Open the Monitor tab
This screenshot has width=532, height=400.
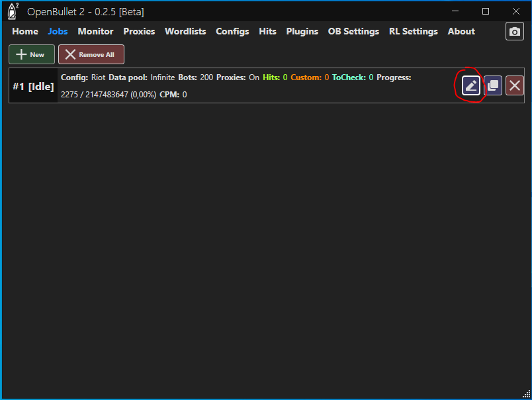95,32
